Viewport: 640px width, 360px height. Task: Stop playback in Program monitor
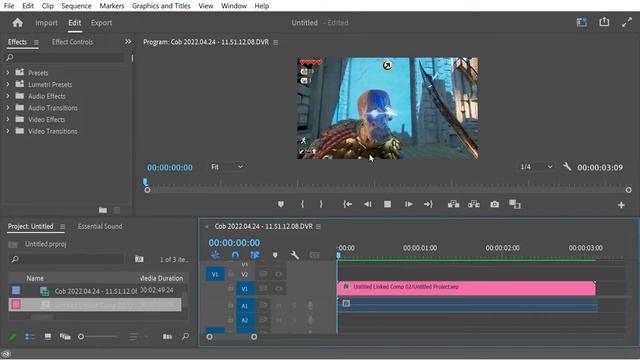(x=387, y=204)
